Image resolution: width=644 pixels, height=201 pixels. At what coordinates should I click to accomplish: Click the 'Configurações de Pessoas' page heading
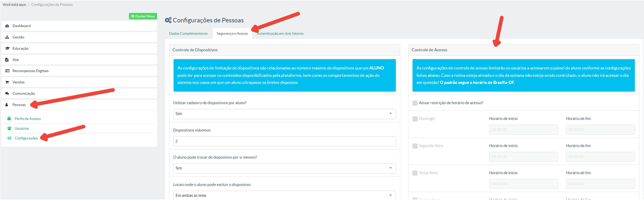click(x=208, y=20)
